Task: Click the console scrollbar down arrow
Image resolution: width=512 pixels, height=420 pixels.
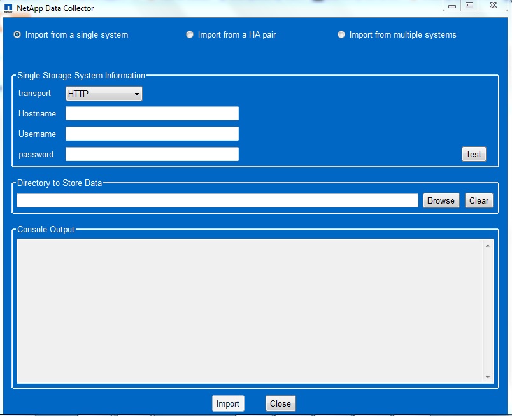Action: [488, 377]
